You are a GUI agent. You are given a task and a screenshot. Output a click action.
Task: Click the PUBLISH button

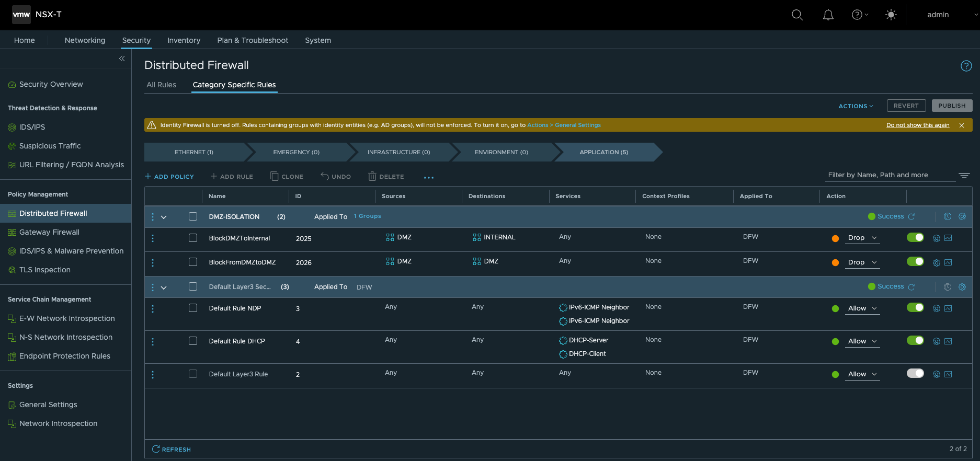click(952, 106)
